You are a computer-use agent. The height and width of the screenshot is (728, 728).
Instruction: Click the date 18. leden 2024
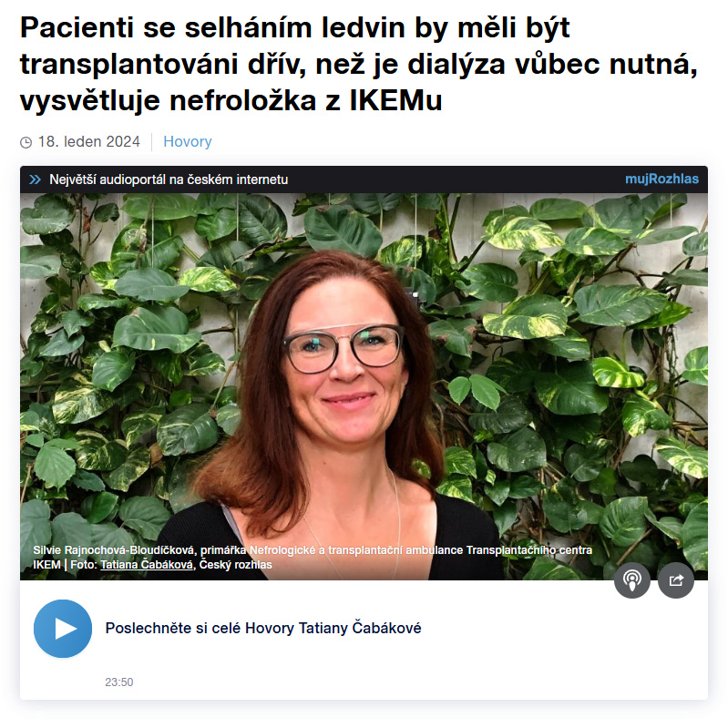88,141
